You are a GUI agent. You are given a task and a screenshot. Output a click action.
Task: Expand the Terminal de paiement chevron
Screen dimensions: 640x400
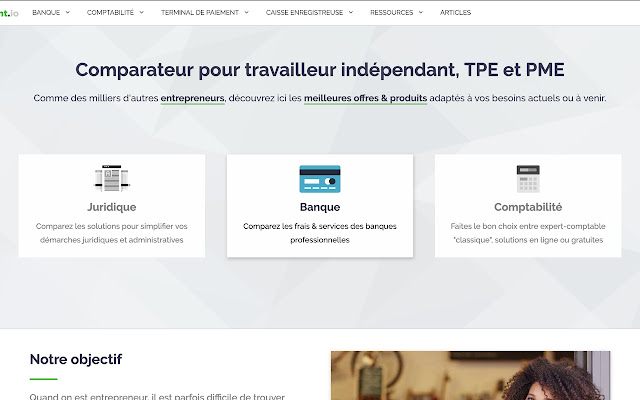coord(247,12)
